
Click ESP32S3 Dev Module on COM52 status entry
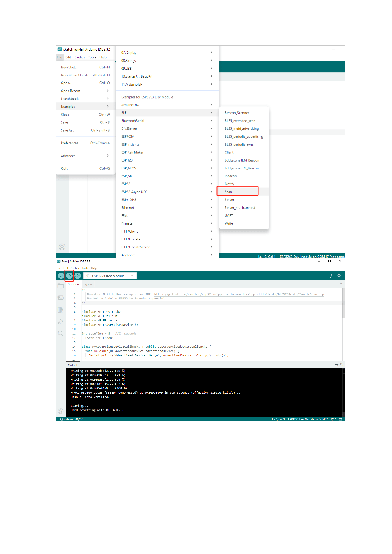point(308,419)
